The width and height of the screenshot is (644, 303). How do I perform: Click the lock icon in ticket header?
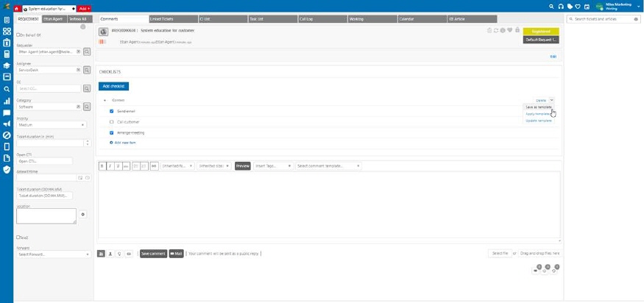[517, 30]
